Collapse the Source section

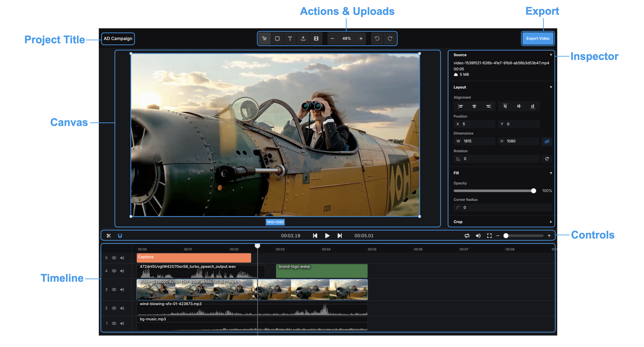[x=551, y=55]
